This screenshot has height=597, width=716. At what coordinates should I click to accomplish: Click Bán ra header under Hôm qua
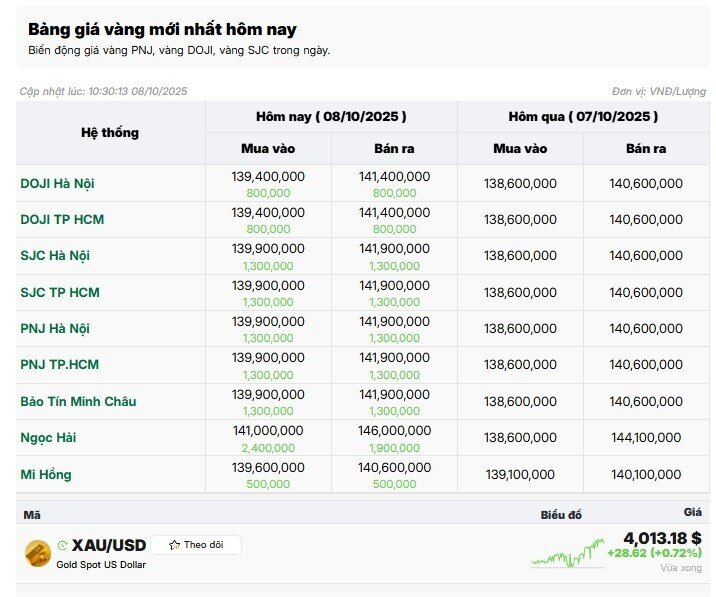646,148
